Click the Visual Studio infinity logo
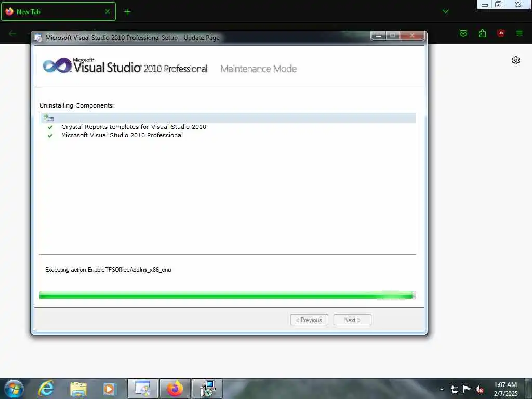532x399 pixels. (x=57, y=65)
